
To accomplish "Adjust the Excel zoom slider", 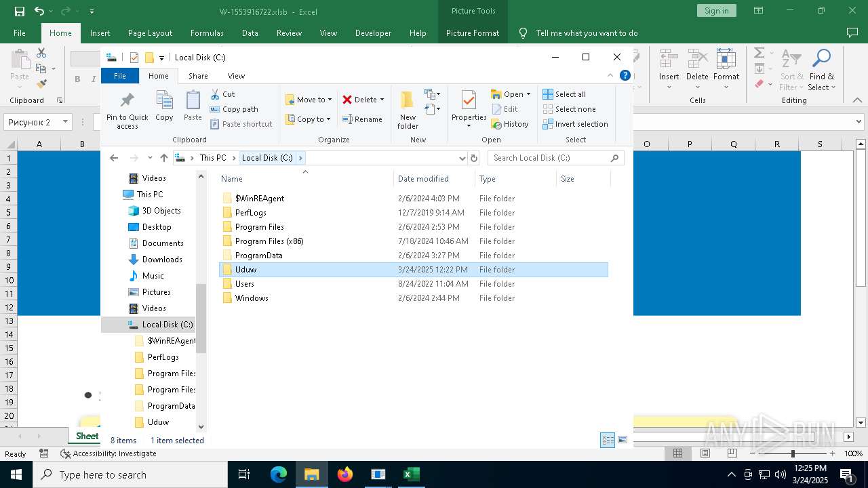I will point(793,453).
